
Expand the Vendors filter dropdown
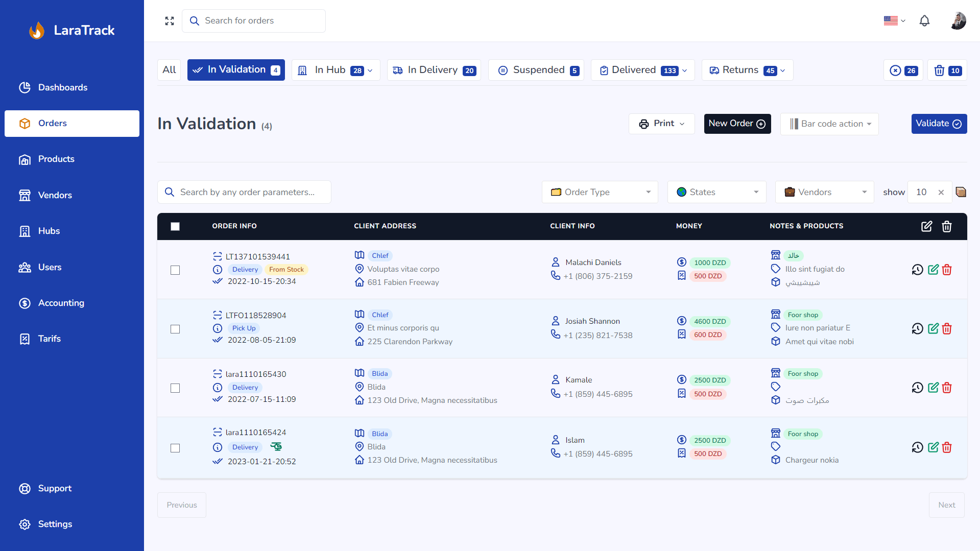coord(824,192)
